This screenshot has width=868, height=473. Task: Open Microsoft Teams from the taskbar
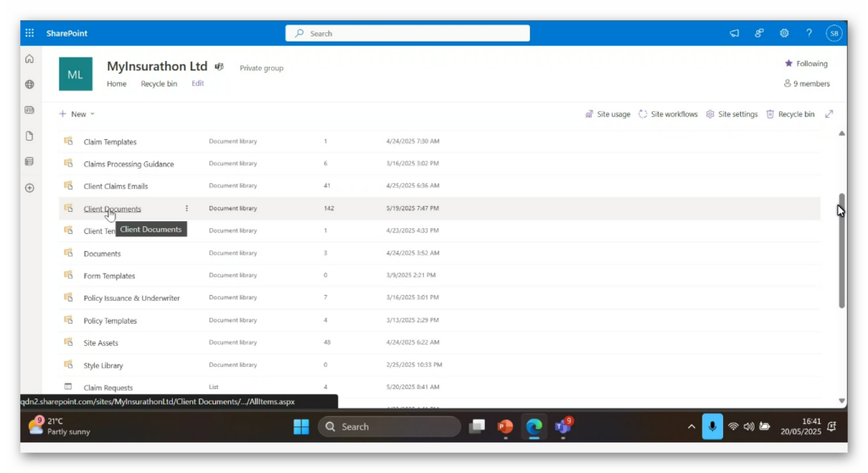click(563, 426)
